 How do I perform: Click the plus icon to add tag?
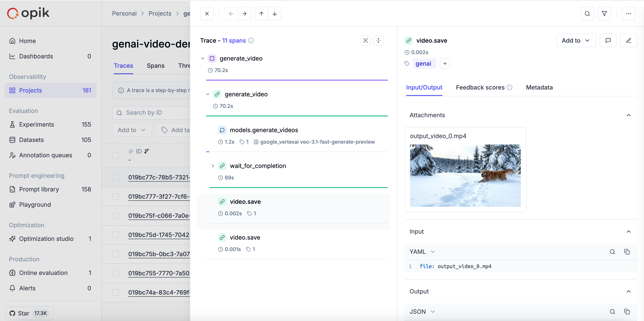pyautogui.click(x=445, y=64)
